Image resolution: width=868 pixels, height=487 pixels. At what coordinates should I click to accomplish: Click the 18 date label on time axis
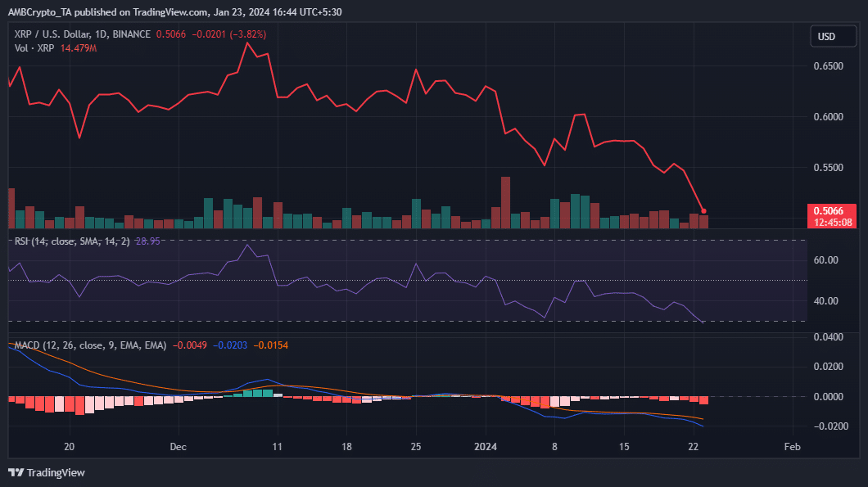pos(346,447)
